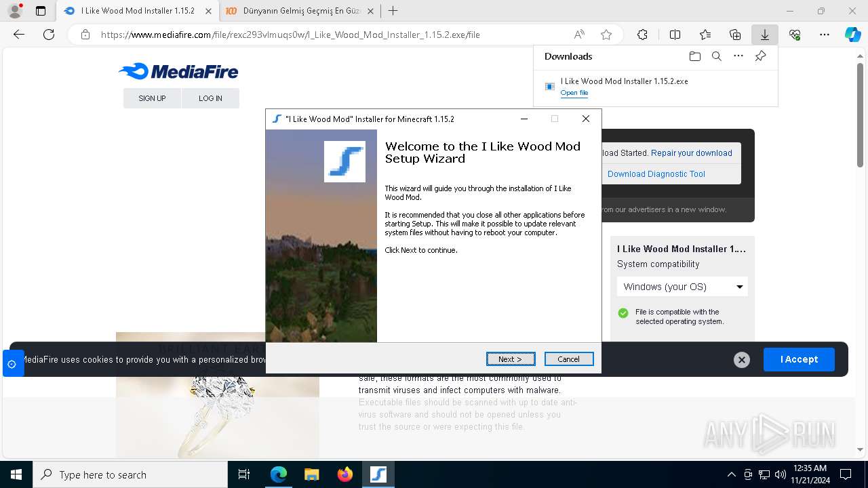The width and height of the screenshot is (868, 488).
Task: Open Split screen icon in toolbar
Action: pos(675,35)
